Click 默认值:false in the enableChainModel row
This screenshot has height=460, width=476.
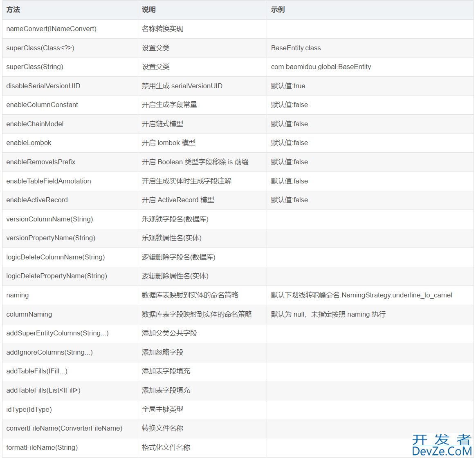[289, 124]
